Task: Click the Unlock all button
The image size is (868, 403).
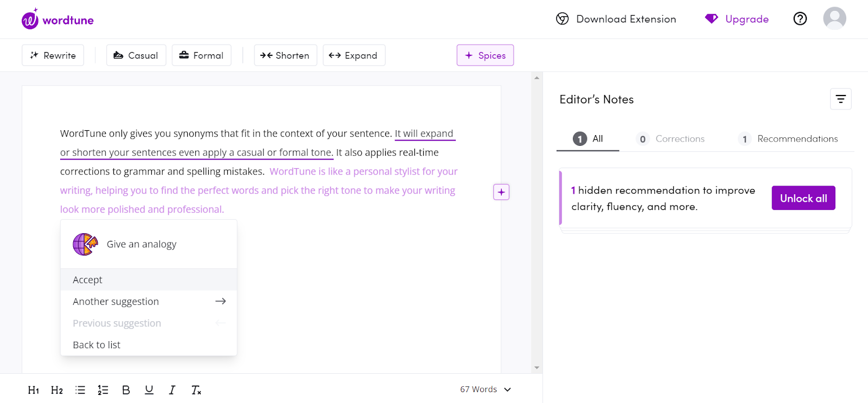Action: click(803, 198)
